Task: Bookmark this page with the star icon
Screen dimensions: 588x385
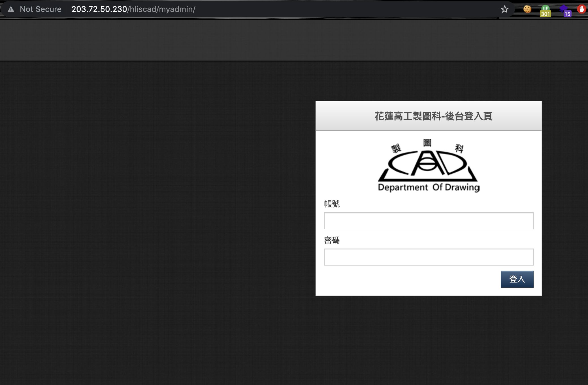Action: 504,9
